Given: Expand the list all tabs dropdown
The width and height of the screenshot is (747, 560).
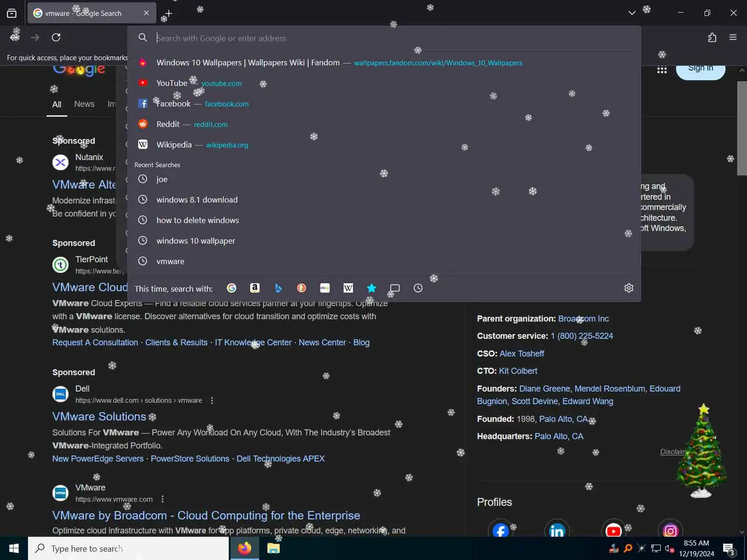Looking at the screenshot, I should click(x=632, y=13).
